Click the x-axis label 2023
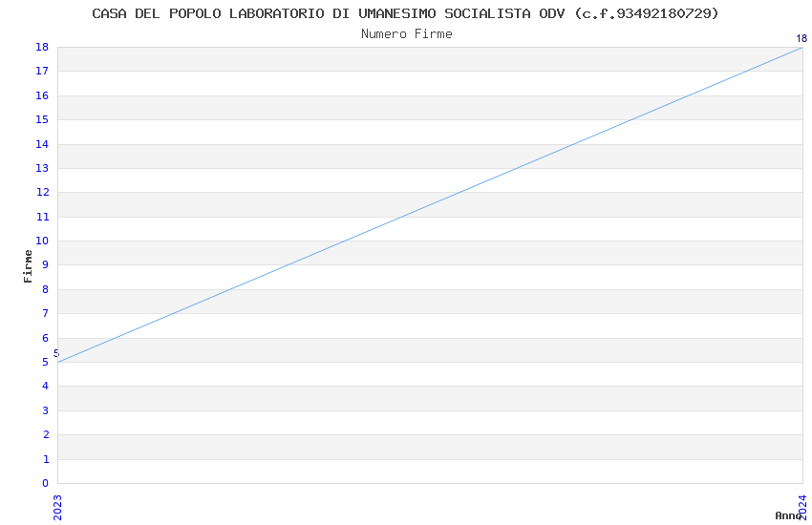 (x=57, y=508)
